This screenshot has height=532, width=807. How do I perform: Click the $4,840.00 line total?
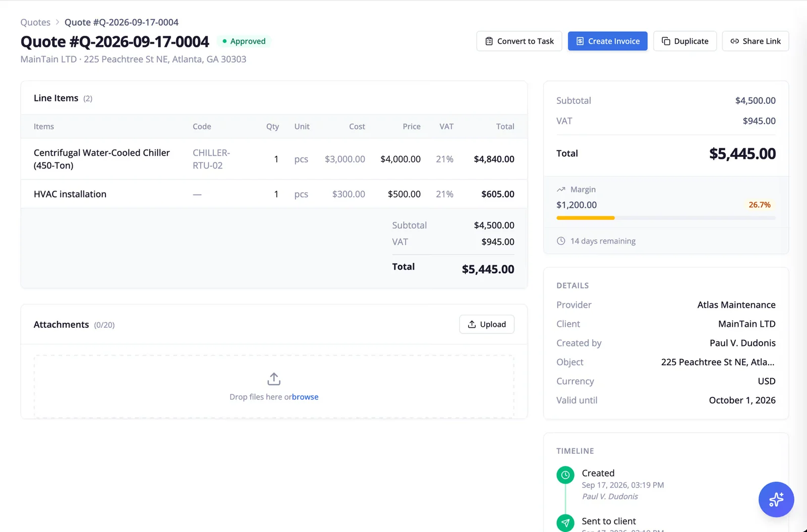494,159
